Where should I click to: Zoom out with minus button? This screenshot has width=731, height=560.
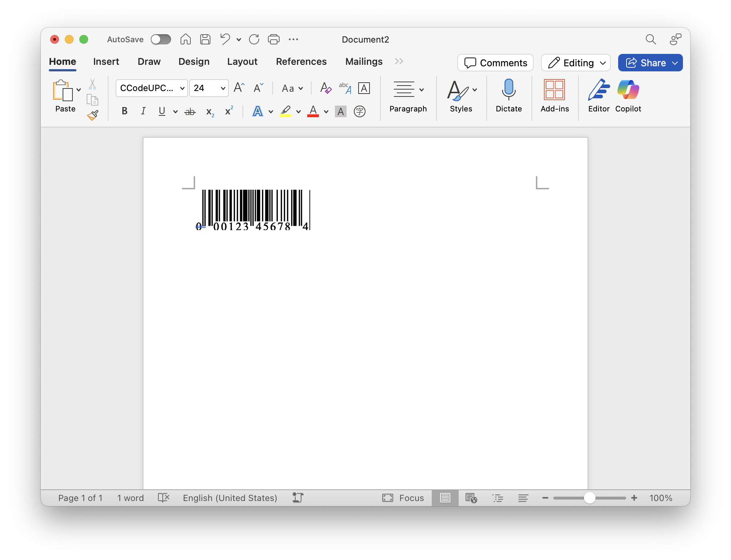[545, 498]
